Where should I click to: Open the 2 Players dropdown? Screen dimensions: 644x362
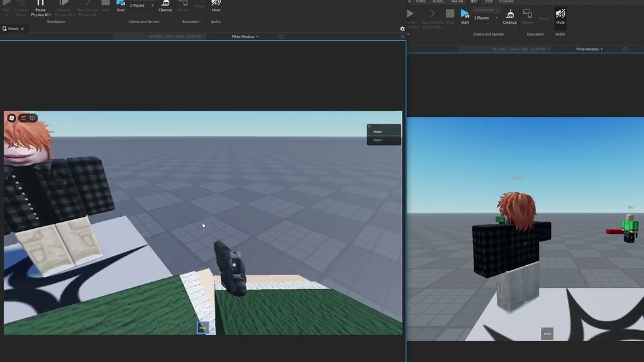click(141, 5)
